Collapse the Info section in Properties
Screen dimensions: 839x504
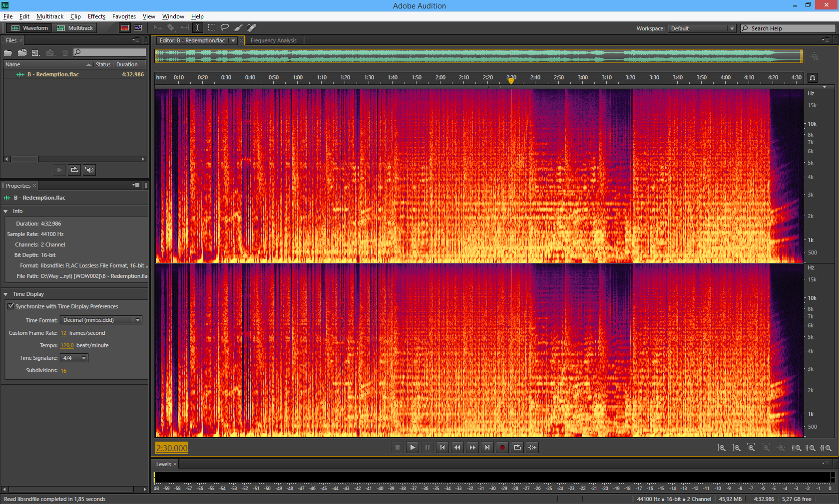[x=6, y=212]
